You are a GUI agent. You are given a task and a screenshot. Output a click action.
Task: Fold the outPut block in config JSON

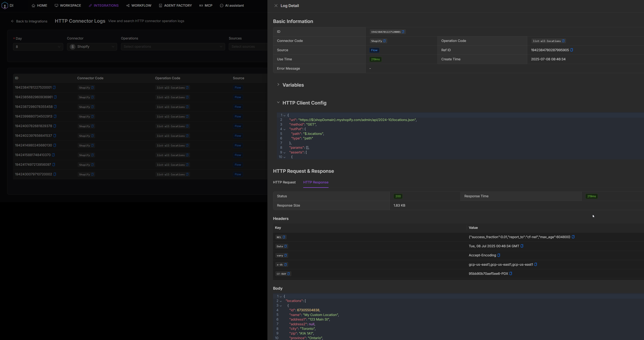284,129
